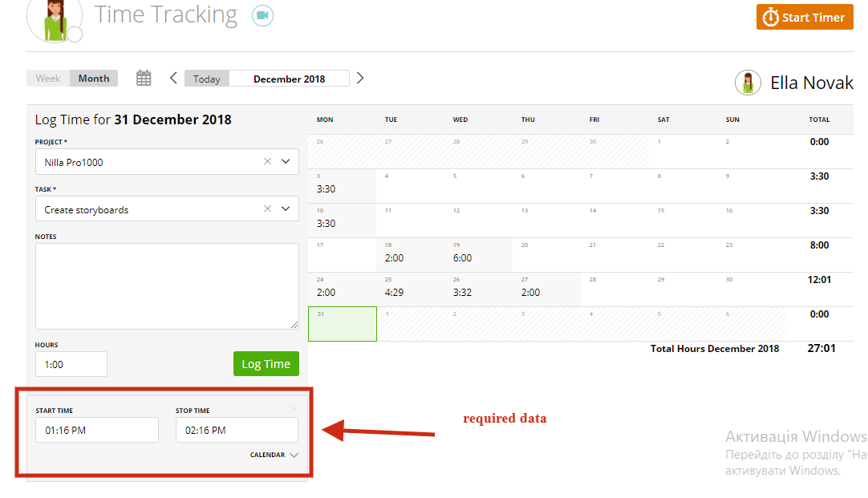The width and height of the screenshot is (868, 498).
Task: Click the next month arrow
Action: pyautogui.click(x=360, y=78)
